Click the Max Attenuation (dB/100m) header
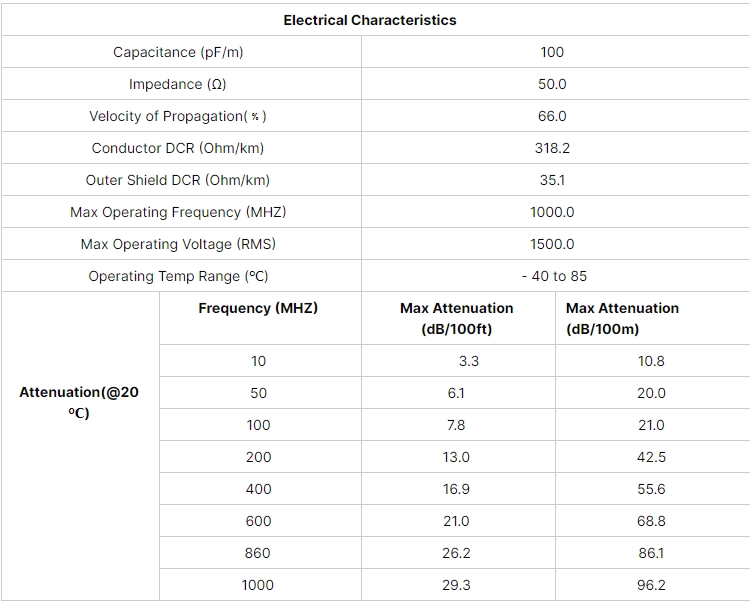 coord(622,319)
